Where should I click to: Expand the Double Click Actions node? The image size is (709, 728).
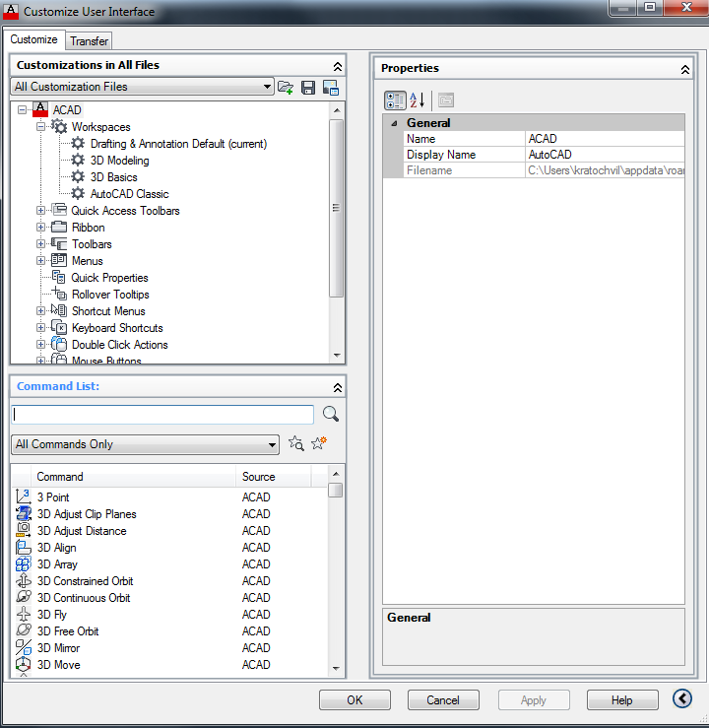tap(40, 344)
